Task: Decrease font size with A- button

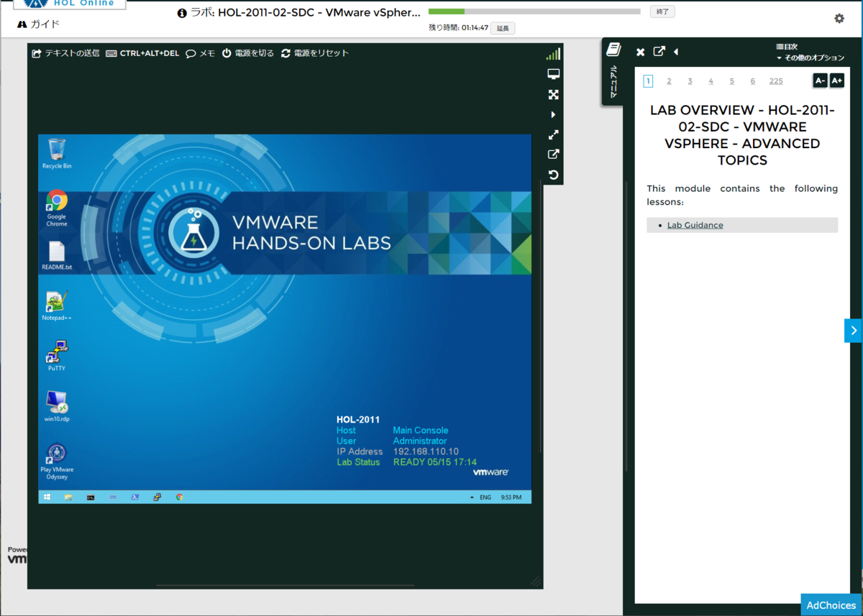Action: pyautogui.click(x=820, y=81)
